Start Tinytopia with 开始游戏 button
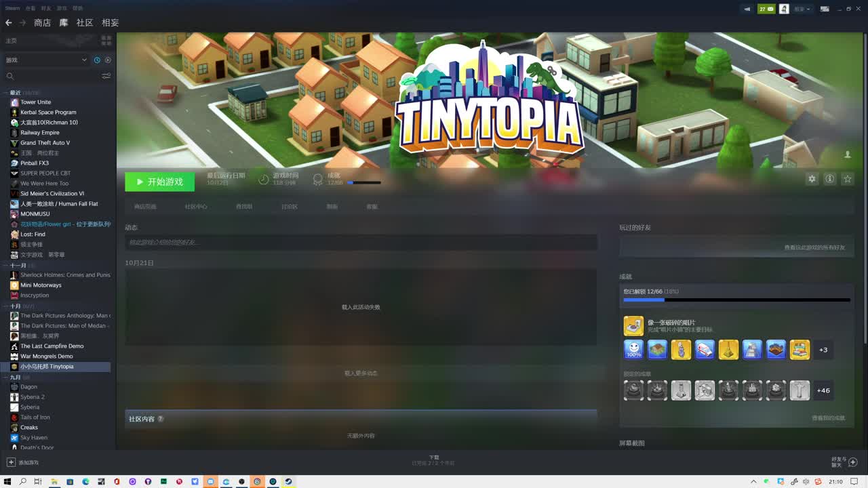The image size is (868, 488). 159,182
